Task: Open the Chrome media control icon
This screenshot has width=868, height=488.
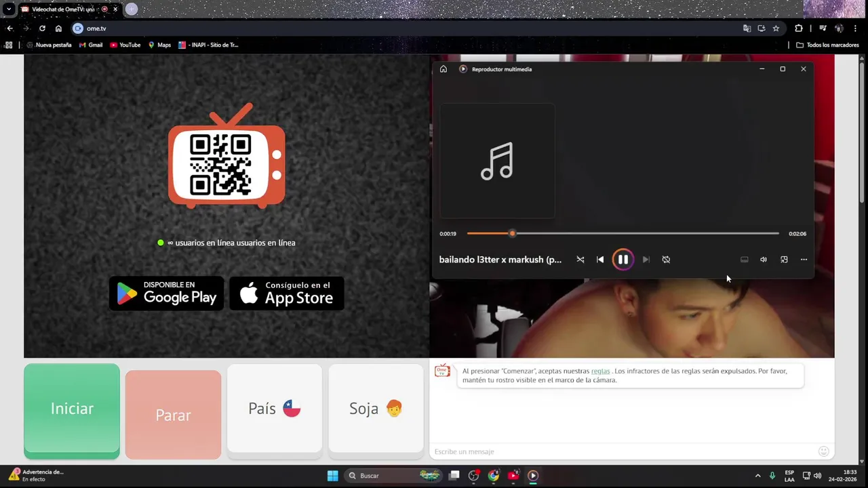Action: tap(823, 28)
